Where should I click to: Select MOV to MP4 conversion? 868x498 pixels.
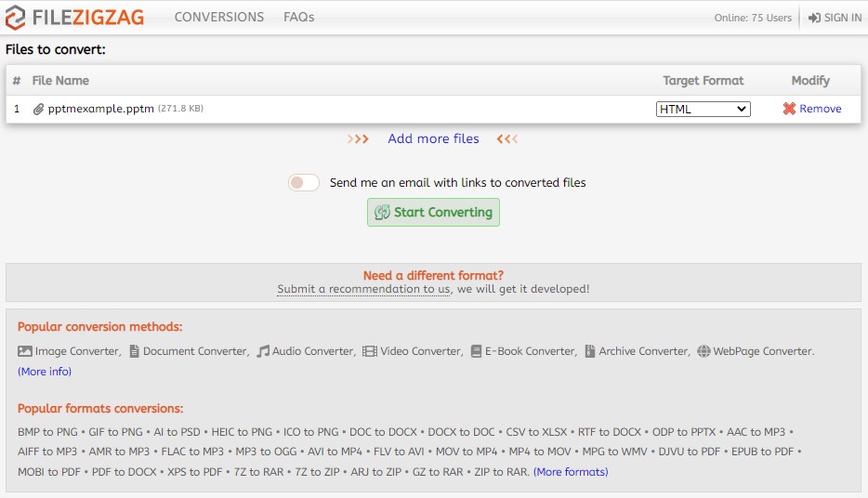click(x=467, y=452)
